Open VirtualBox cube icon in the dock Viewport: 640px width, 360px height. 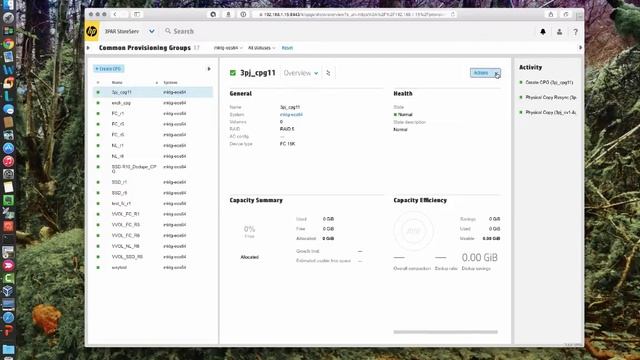pos(8,291)
